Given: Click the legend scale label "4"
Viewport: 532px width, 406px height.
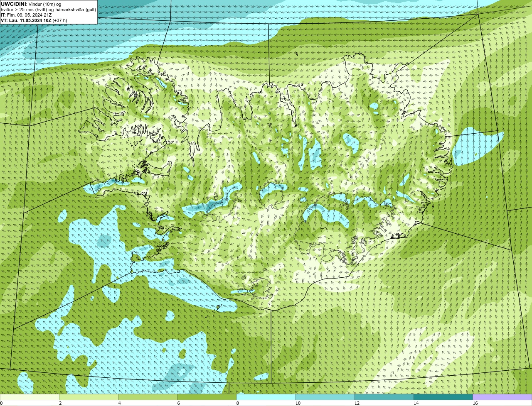Looking at the screenshot, I should click(x=119, y=403).
